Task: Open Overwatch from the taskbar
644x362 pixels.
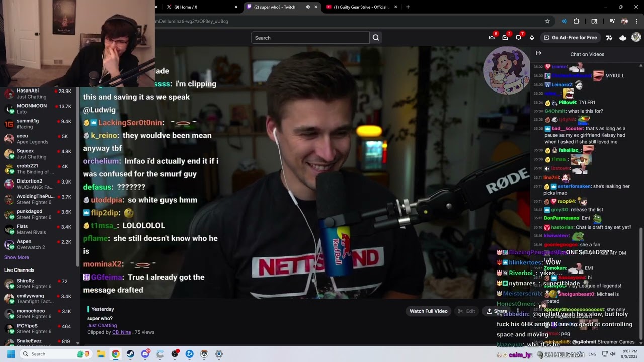Action: [x=204, y=354]
